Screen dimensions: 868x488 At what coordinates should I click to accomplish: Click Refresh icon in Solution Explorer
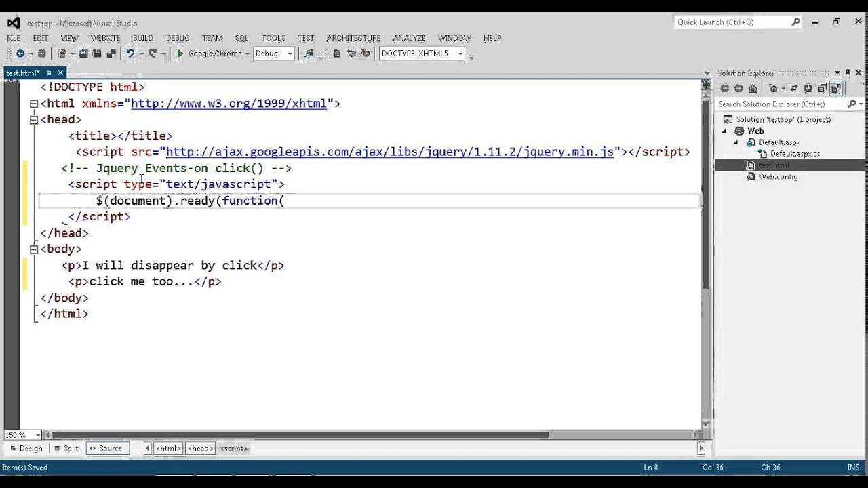[808, 88]
